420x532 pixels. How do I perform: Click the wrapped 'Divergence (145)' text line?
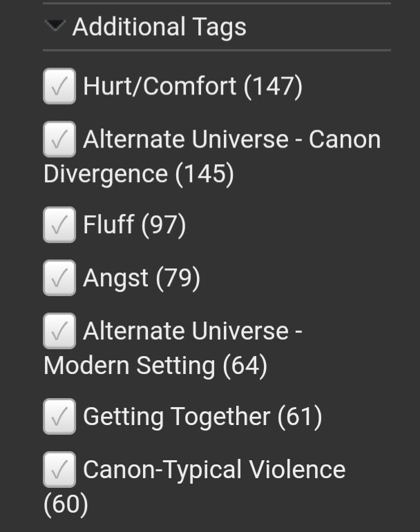(x=138, y=174)
